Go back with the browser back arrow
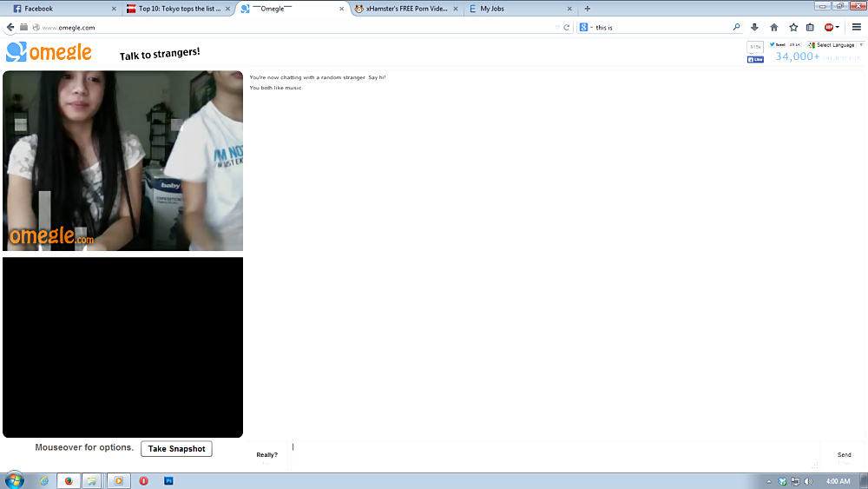The width and height of the screenshot is (868, 489). point(10,27)
